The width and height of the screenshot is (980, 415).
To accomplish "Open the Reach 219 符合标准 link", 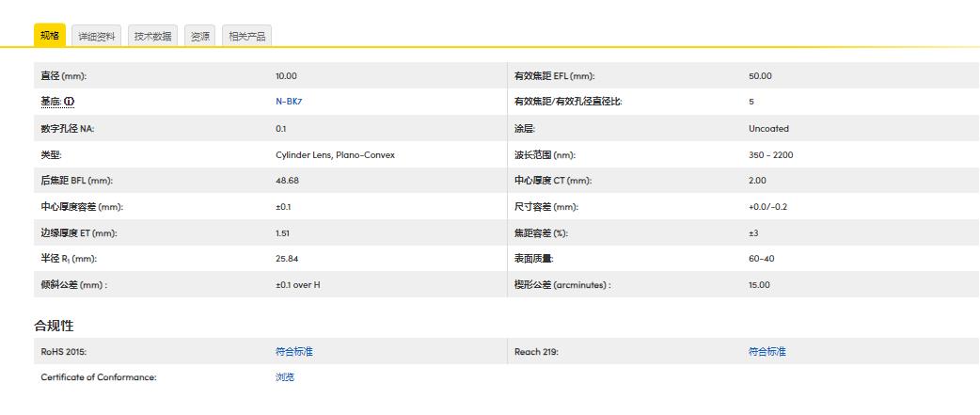I will pos(767,351).
